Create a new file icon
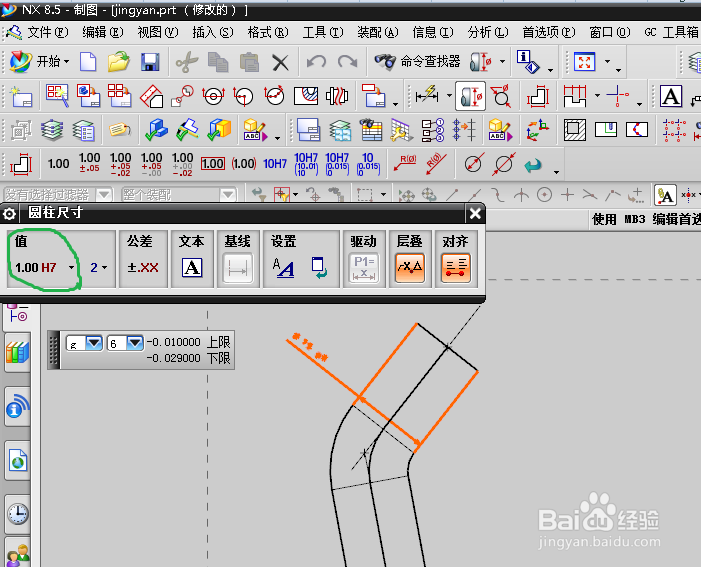This screenshot has height=567, width=701. (88, 62)
